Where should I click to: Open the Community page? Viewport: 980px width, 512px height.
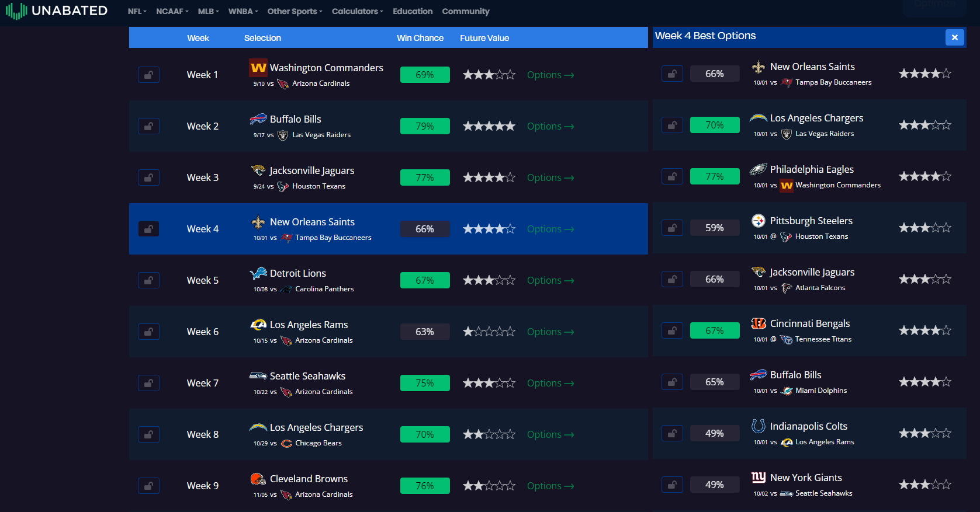[466, 11]
